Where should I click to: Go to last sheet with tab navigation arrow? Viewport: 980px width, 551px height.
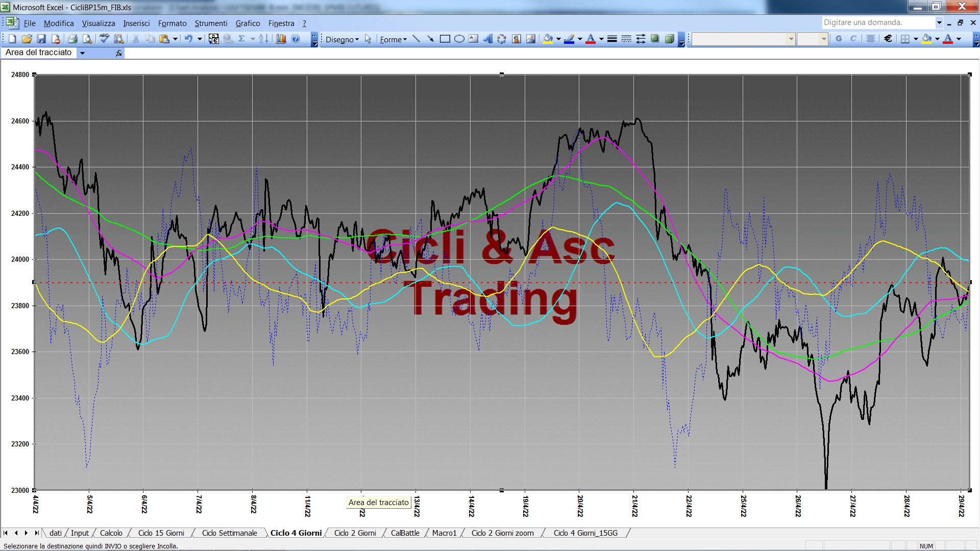[x=36, y=533]
